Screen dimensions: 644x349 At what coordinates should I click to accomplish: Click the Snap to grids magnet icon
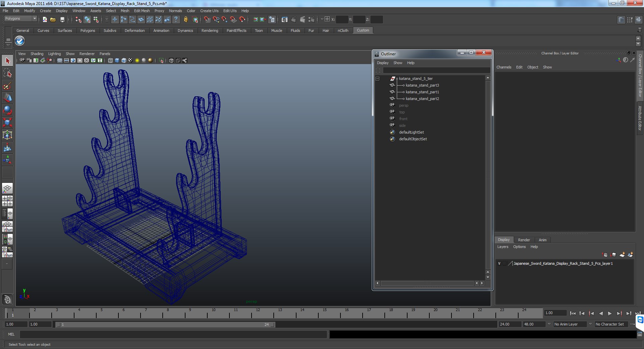pyautogui.click(x=207, y=19)
